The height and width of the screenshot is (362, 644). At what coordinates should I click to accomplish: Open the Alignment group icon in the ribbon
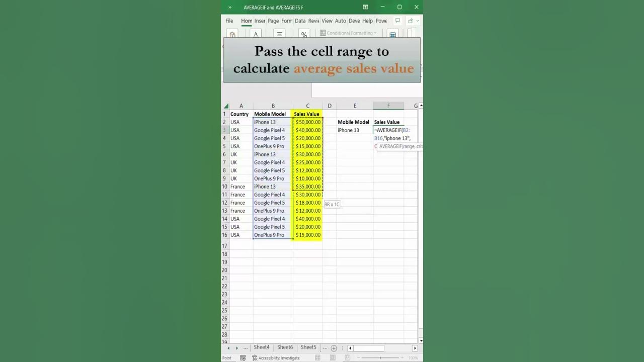[280, 34]
